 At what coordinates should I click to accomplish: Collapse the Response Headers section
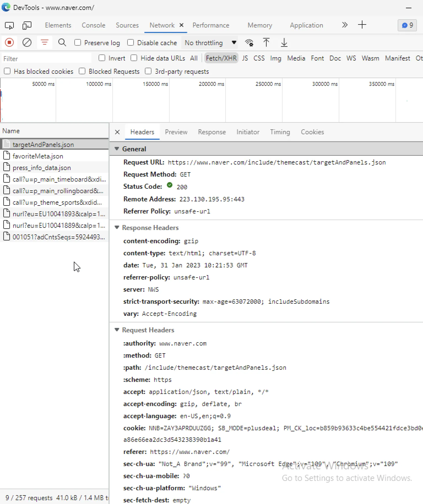point(117,228)
